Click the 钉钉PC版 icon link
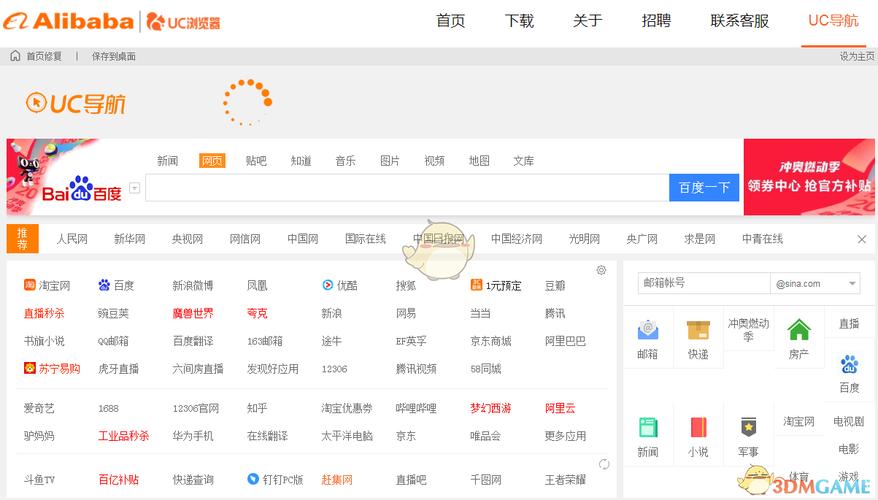The image size is (878, 500). (x=275, y=479)
